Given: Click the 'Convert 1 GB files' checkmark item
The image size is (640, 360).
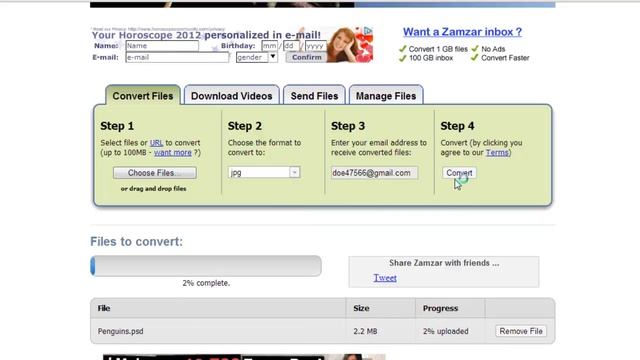Looking at the screenshot, I should [433, 49].
